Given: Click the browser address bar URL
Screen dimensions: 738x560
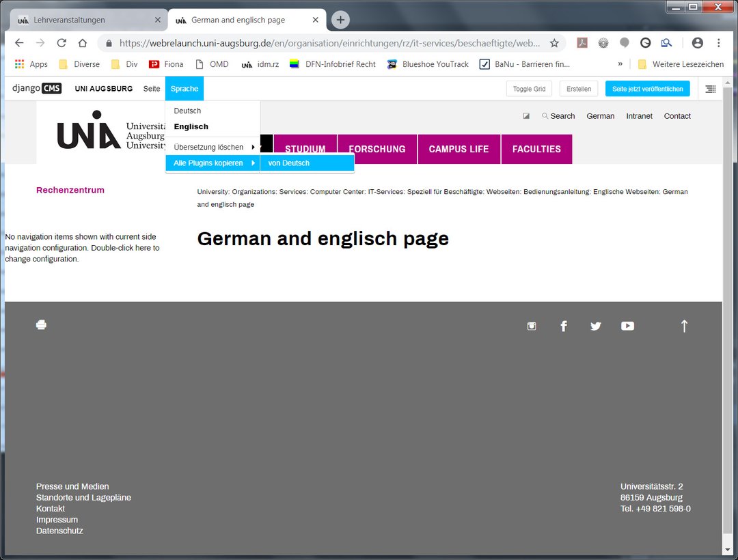Looking at the screenshot, I should tap(329, 43).
